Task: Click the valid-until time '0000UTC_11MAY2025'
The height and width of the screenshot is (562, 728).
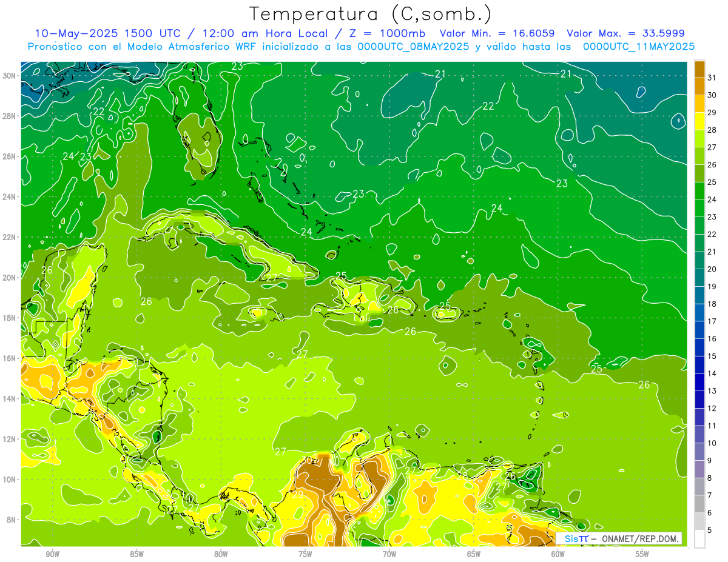Action: click(639, 46)
